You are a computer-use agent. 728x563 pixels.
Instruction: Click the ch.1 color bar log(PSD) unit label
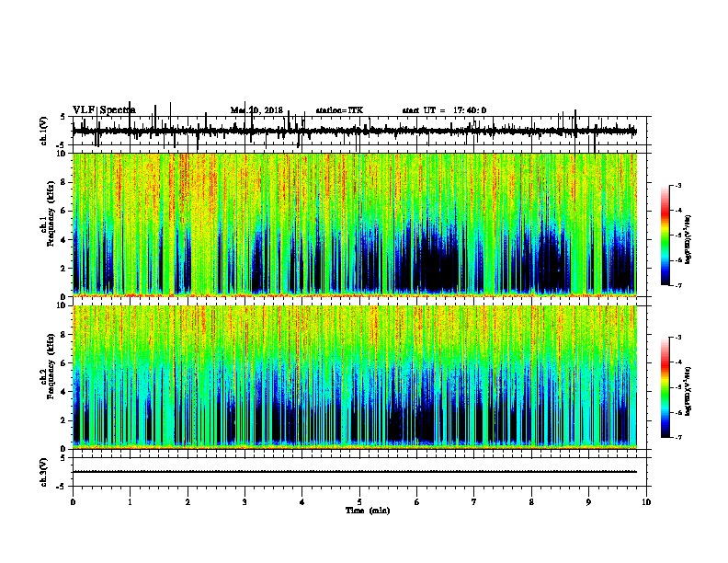688,240
